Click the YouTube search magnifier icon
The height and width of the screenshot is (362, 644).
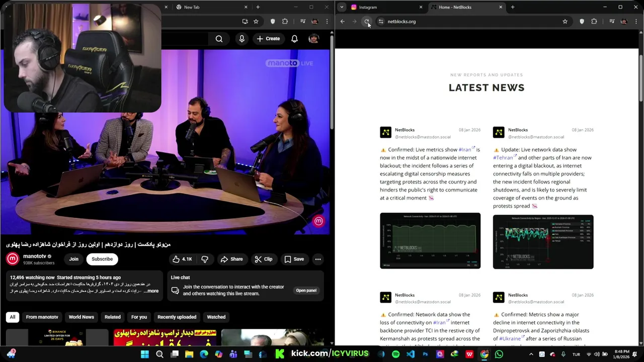(x=219, y=39)
